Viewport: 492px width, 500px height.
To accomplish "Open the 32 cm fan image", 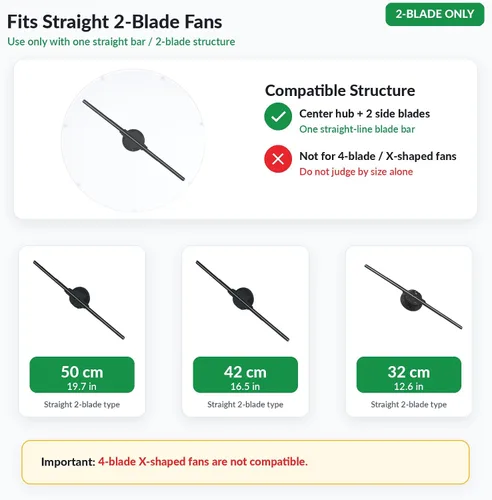I will pos(413,297).
